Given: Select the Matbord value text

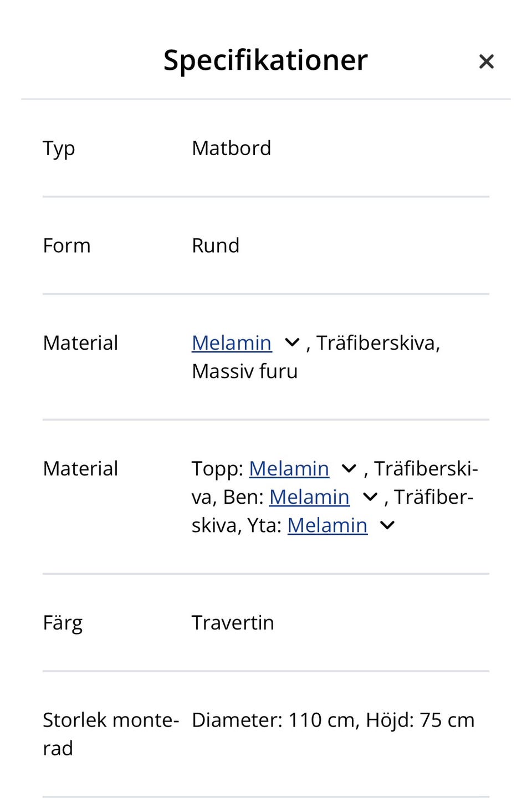Looking at the screenshot, I should point(231,149).
